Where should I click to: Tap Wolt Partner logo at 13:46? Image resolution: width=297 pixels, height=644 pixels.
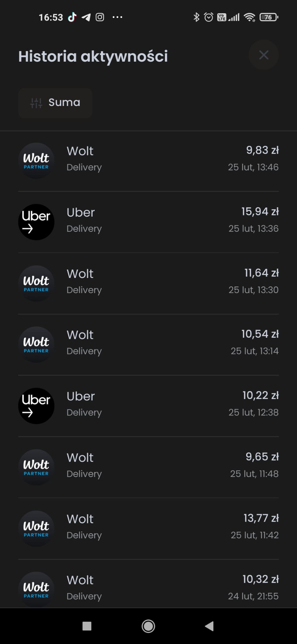point(36,161)
